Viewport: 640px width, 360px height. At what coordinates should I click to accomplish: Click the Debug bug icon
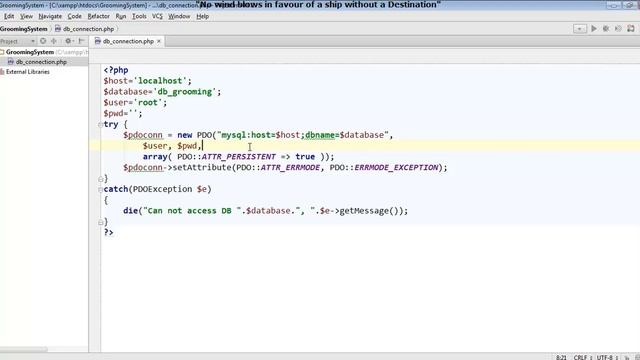click(x=606, y=29)
